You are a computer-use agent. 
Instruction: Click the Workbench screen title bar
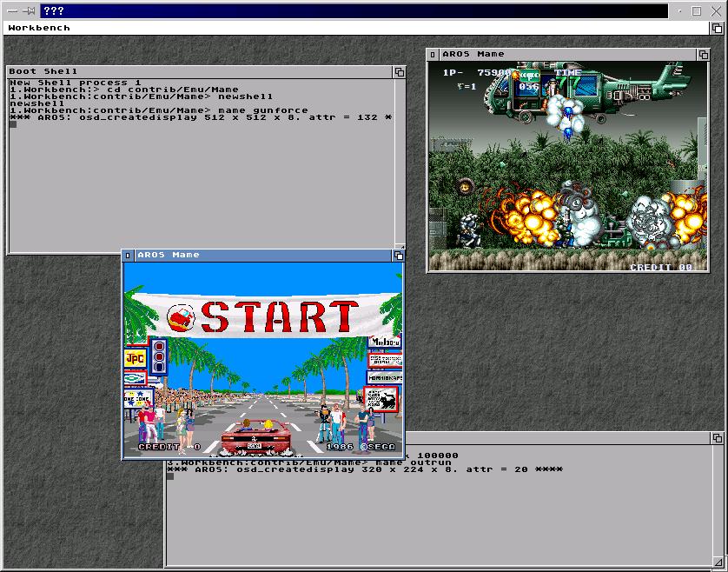(347, 28)
